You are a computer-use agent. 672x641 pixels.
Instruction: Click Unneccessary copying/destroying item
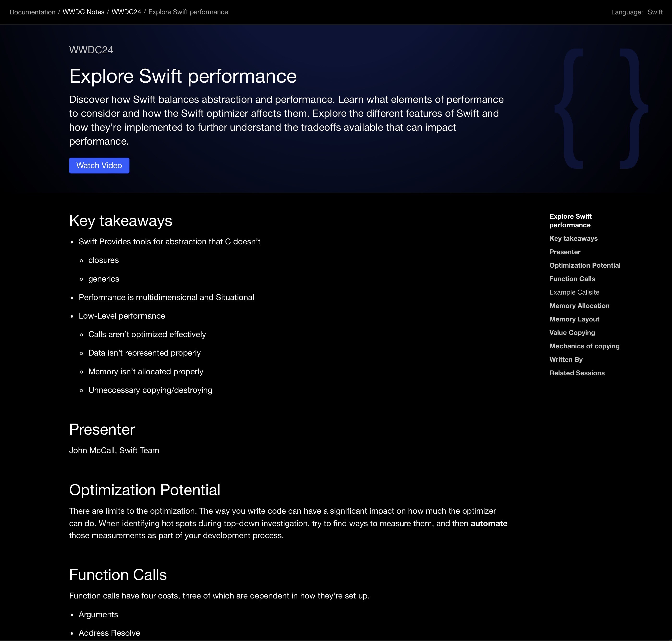150,390
